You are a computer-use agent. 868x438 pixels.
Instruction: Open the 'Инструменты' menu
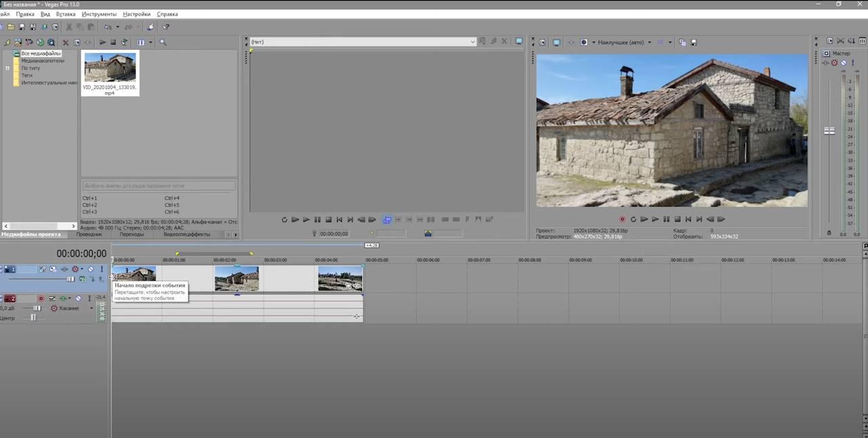(x=99, y=14)
